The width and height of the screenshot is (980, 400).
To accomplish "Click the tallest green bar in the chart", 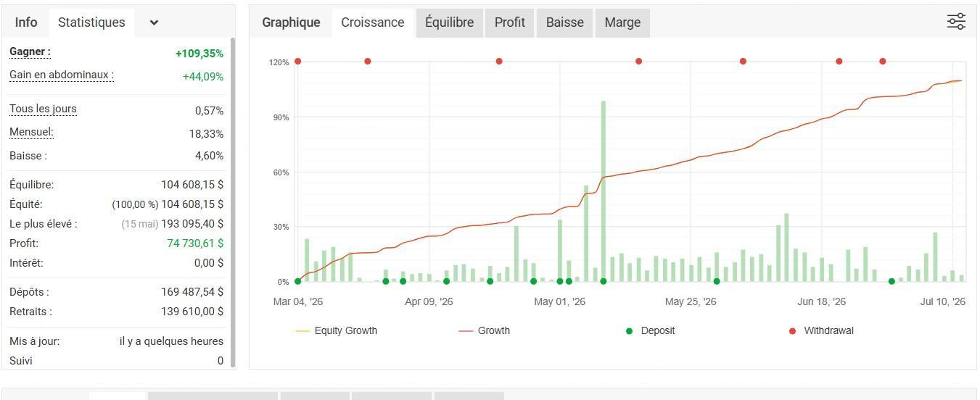I will (604, 191).
